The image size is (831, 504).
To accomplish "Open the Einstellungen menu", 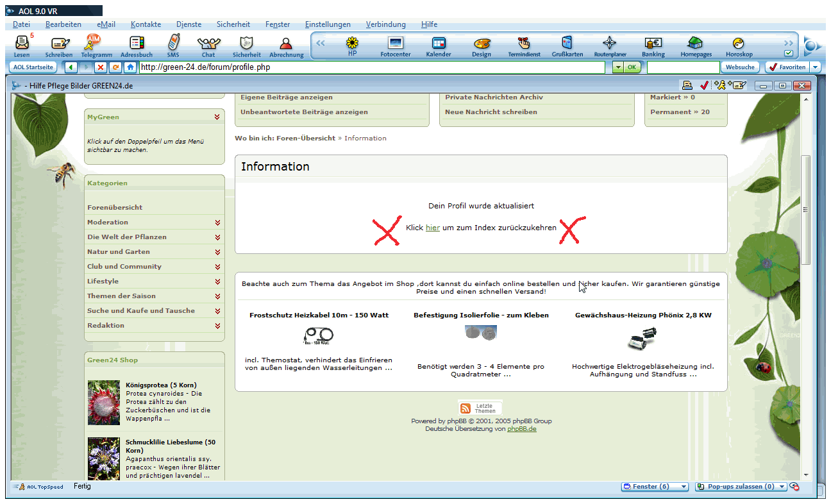I will coord(328,24).
